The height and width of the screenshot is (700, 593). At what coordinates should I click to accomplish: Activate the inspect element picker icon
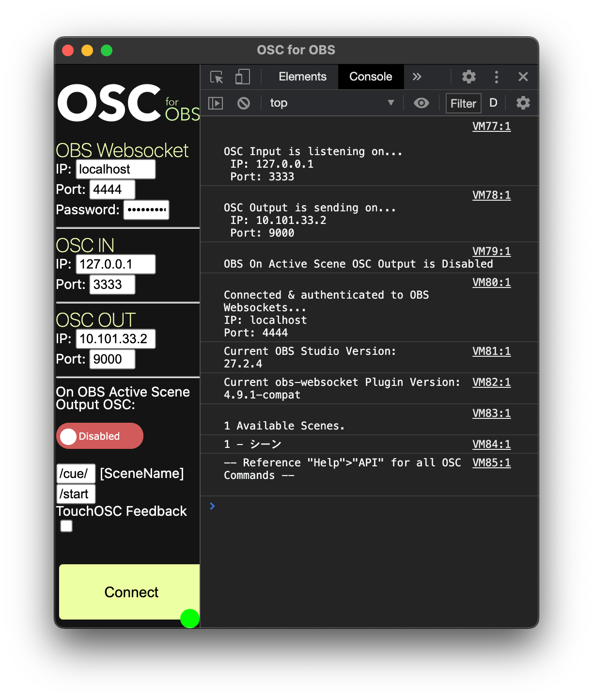217,77
